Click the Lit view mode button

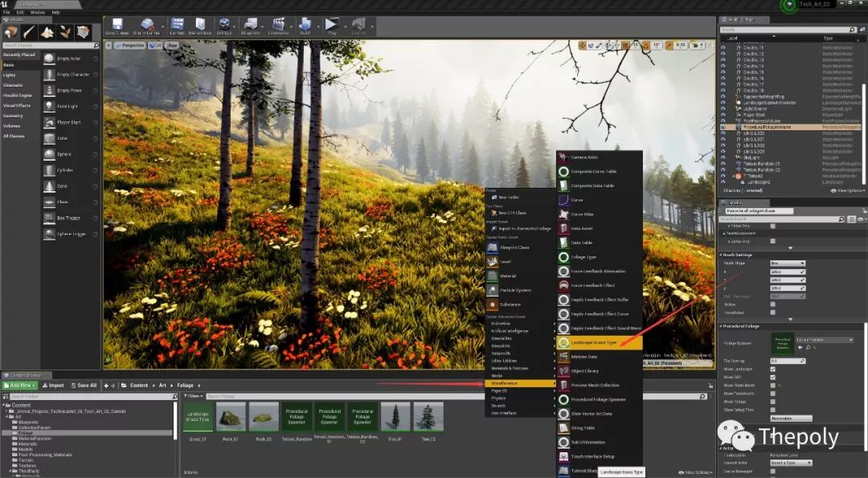click(155, 45)
